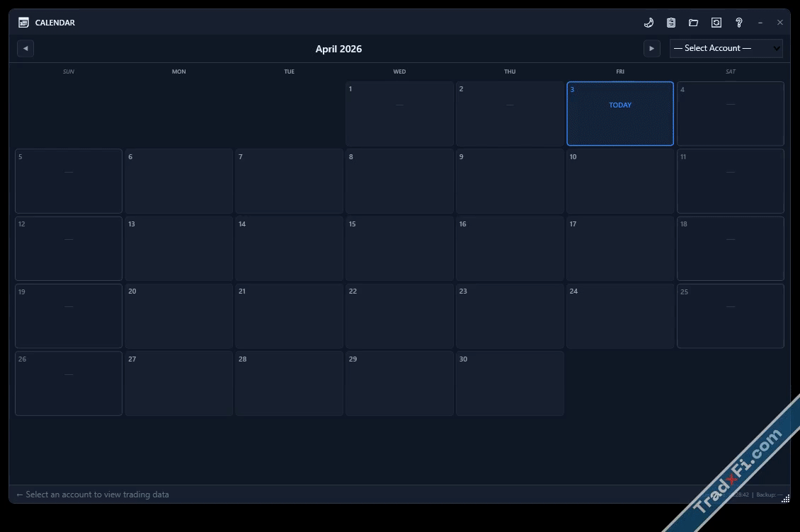Open the folder icon in title bar
Viewport: 800px width, 532px height.
(x=694, y=23)
